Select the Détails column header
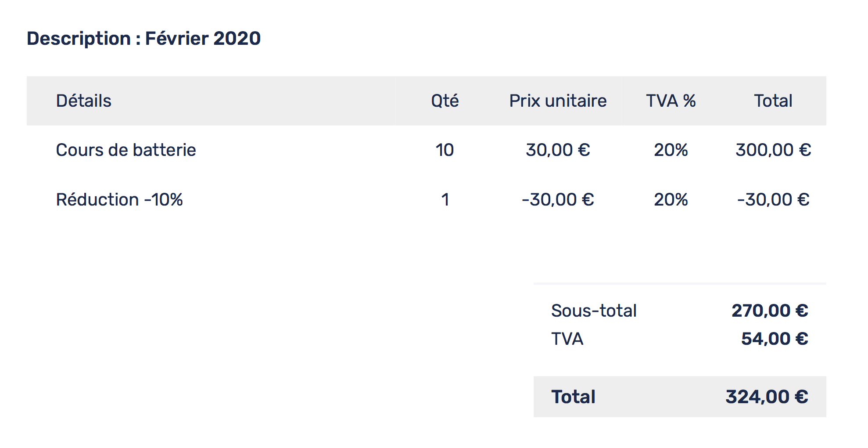Viewport: 868px width, 448px height. click(x=83, y=101)
